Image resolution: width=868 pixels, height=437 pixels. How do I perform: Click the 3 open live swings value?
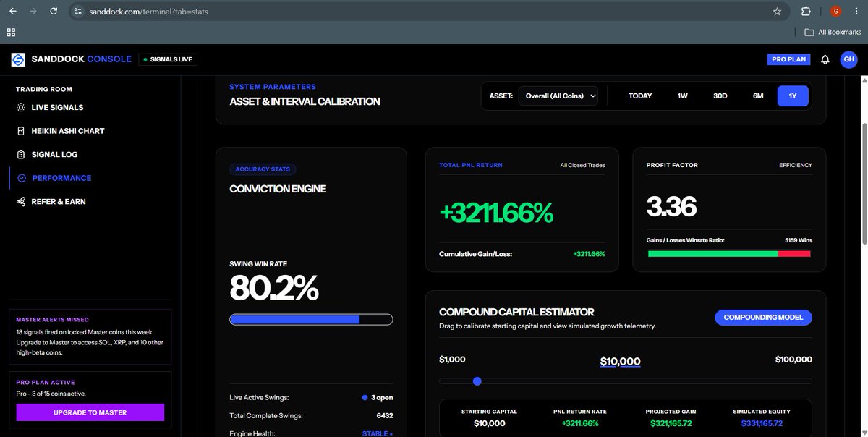click(377, 398)
